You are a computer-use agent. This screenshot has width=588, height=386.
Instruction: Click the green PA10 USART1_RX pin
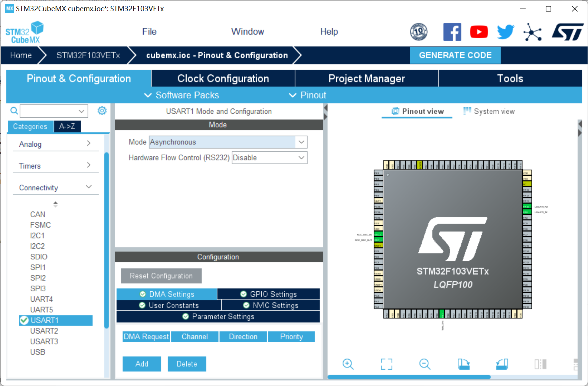tap(526, 207)
